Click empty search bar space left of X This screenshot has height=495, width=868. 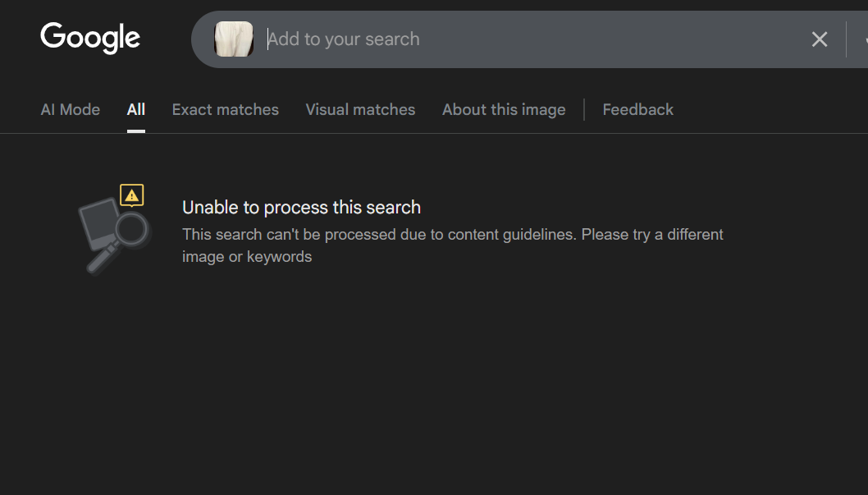click(x=656, y=39)
